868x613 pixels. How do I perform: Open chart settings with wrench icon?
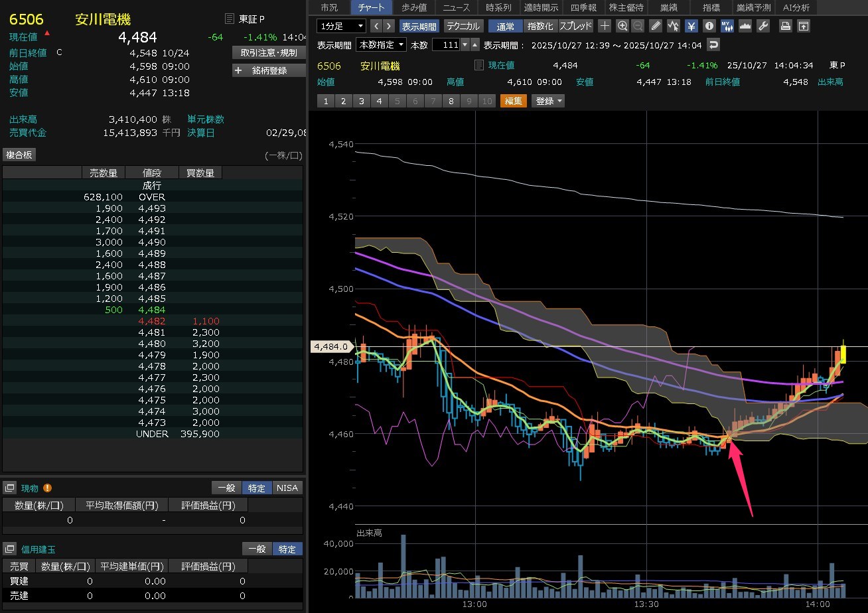762,26
